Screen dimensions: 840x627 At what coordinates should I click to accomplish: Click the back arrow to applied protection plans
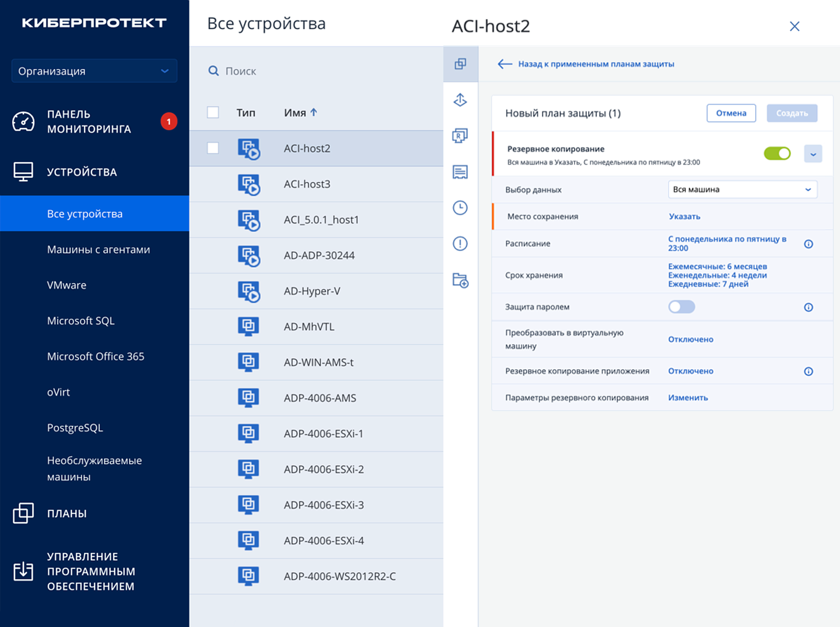pos(505,64)
